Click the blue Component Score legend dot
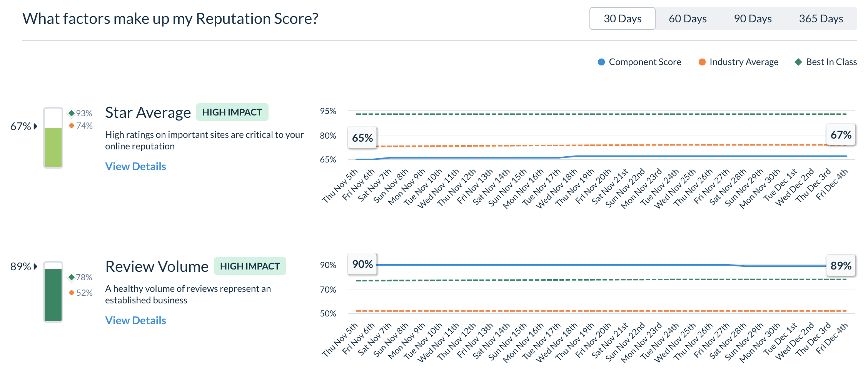868x375 pixels. (x=601, y=62)
